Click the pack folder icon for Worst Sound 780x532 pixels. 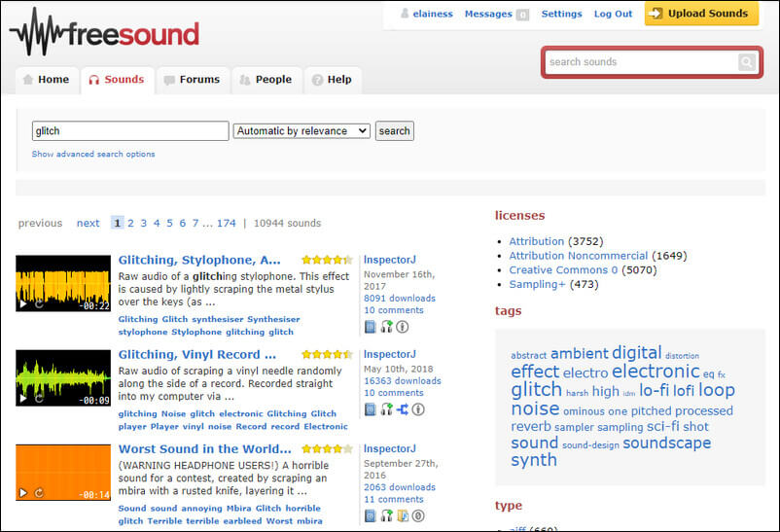pos(403,516)
